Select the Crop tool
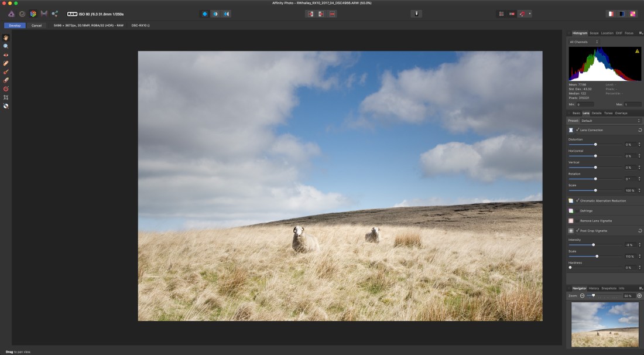This screenshot has height=355, width=644. tap(6, 97)
